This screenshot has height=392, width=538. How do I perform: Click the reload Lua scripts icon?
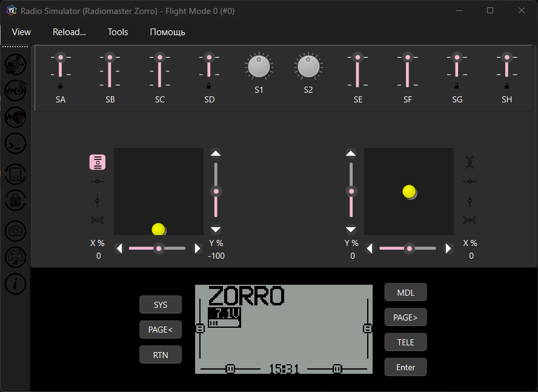pos(15,174)
